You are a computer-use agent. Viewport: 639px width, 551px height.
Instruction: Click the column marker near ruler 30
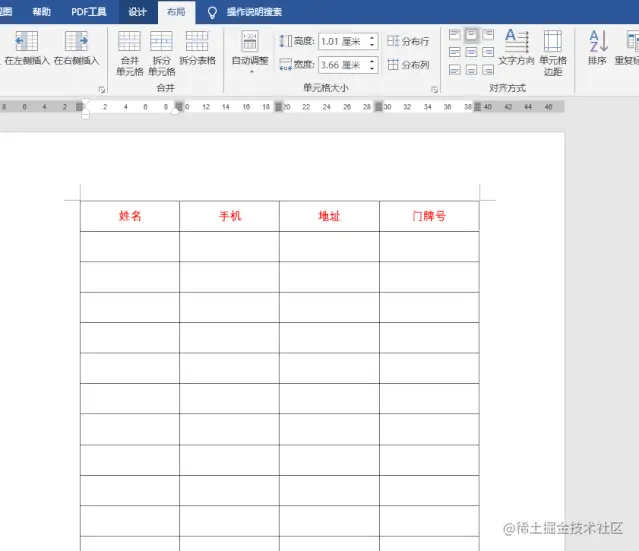coord(379,107)
